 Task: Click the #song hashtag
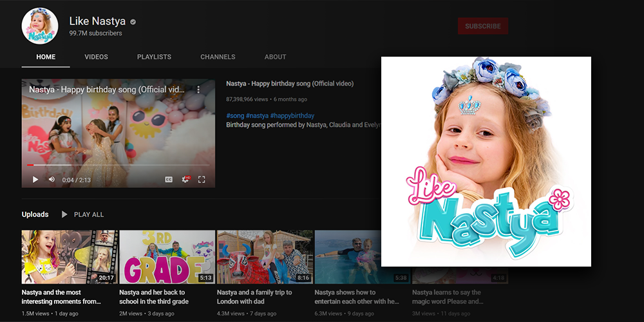coord(235,116)
